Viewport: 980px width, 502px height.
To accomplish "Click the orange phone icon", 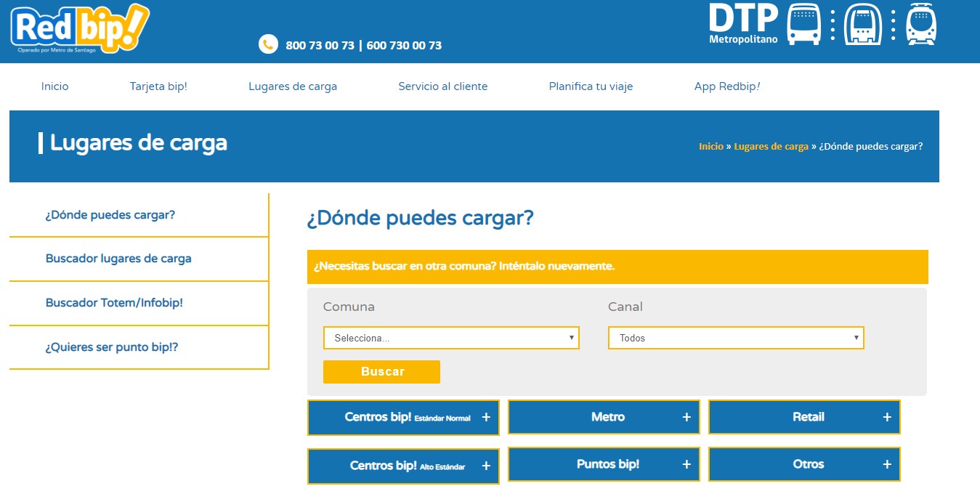I will tap(268, 44).
